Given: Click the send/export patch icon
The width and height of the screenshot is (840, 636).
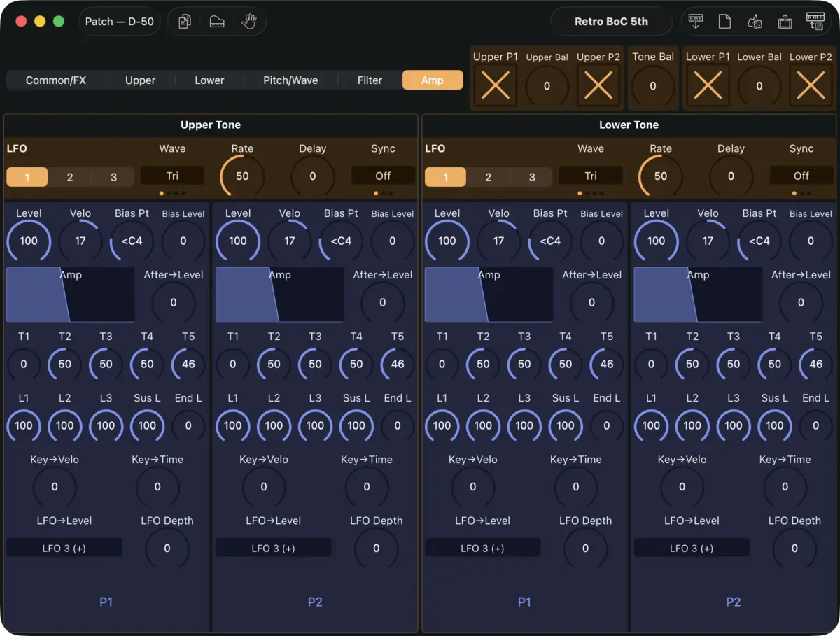Looking at the screenshot, I should click(785, 22).
